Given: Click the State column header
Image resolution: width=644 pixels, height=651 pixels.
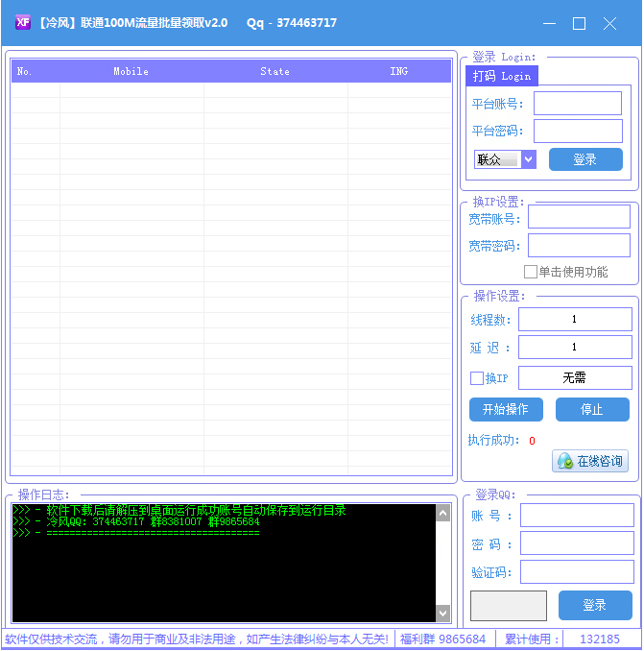Looking at the screenshot, I should (x=275, y=71).
